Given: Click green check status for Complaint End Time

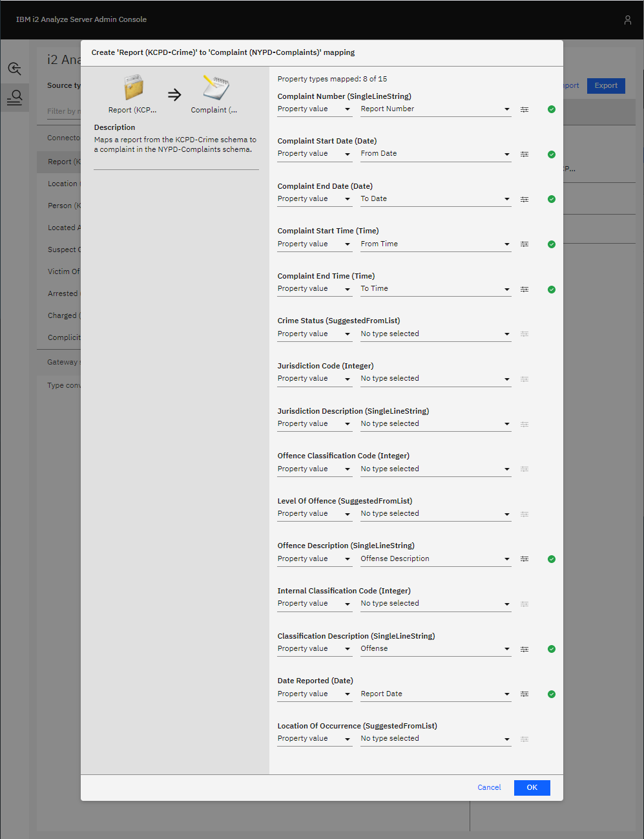Looking at the screenshot, I should point(551,290).
